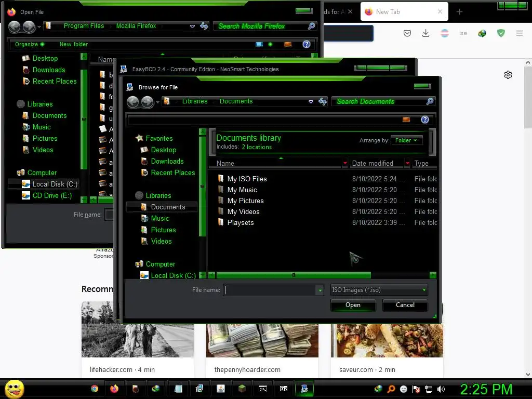
Task: Open new tab page settings gear
Action: [x=508, y=75]
